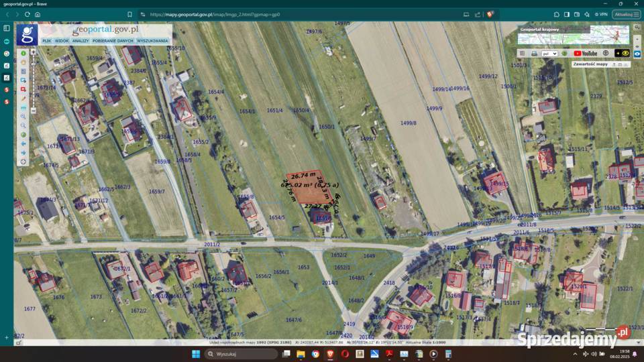Select the magnifier zoom-out tool
The height and width of the screenshot is (362, 644).
tap(23, 125)
